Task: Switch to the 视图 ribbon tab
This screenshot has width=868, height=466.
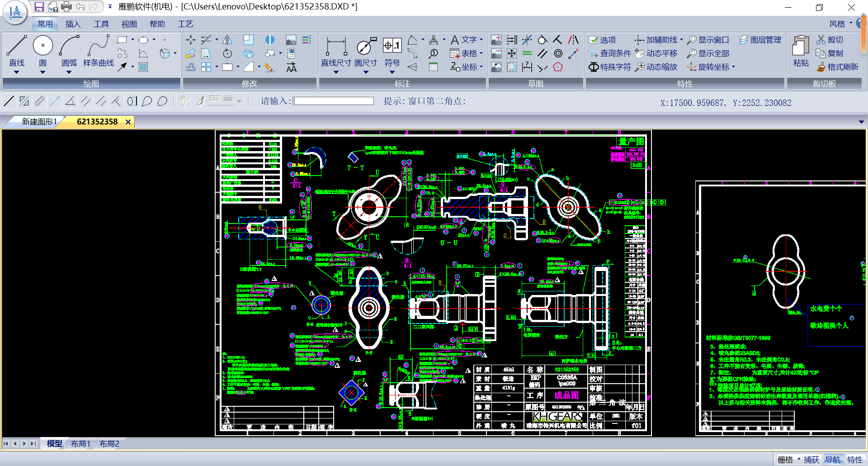Action: click(x=129, y=24)
